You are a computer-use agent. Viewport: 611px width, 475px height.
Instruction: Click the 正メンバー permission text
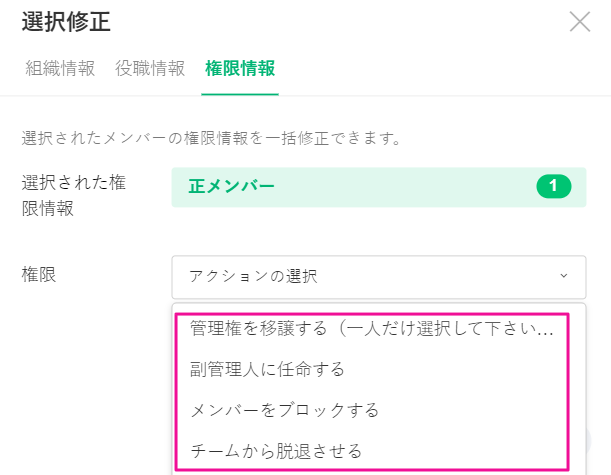coord(231,186)
